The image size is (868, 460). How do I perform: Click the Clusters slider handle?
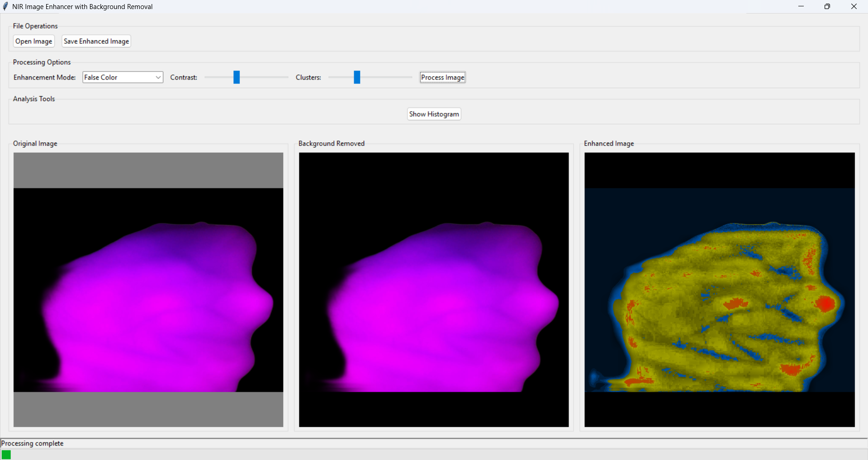tap(357, 77)
